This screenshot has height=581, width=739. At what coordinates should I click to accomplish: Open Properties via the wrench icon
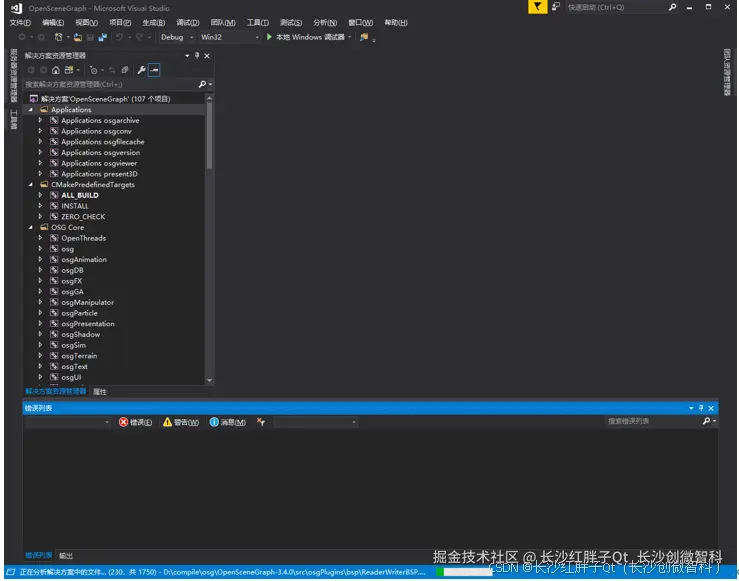(141, 70)
